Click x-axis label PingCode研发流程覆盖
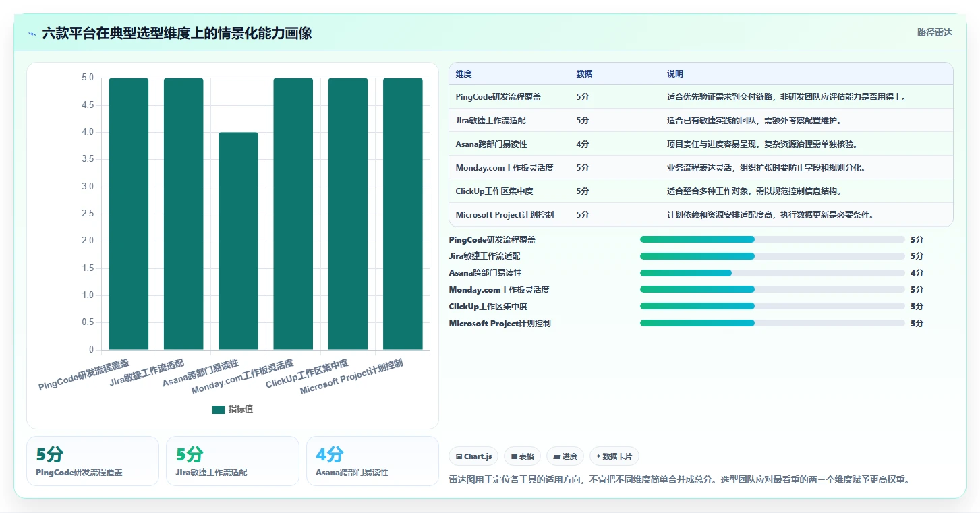 tap(84, 375)
